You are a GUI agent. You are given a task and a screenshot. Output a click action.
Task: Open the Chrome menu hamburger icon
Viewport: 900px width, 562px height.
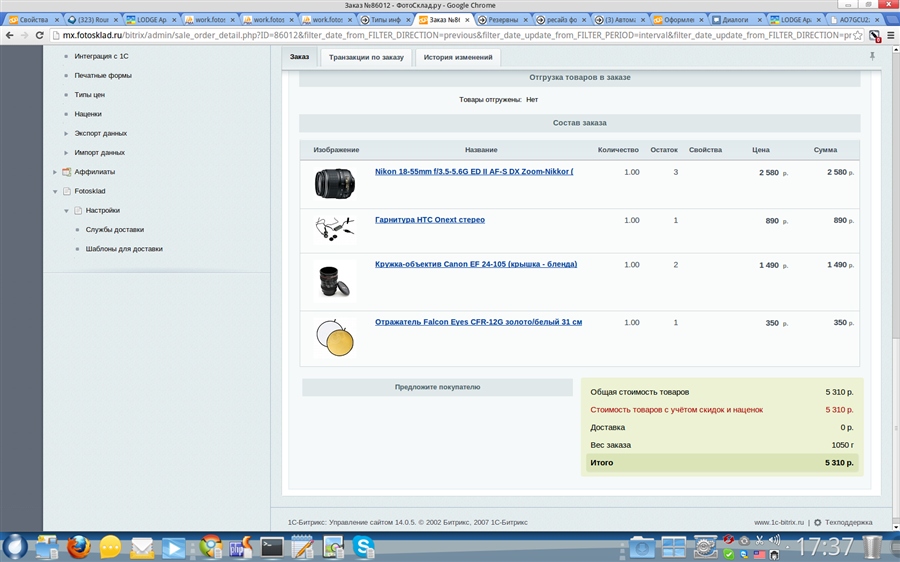coord(890,35)
